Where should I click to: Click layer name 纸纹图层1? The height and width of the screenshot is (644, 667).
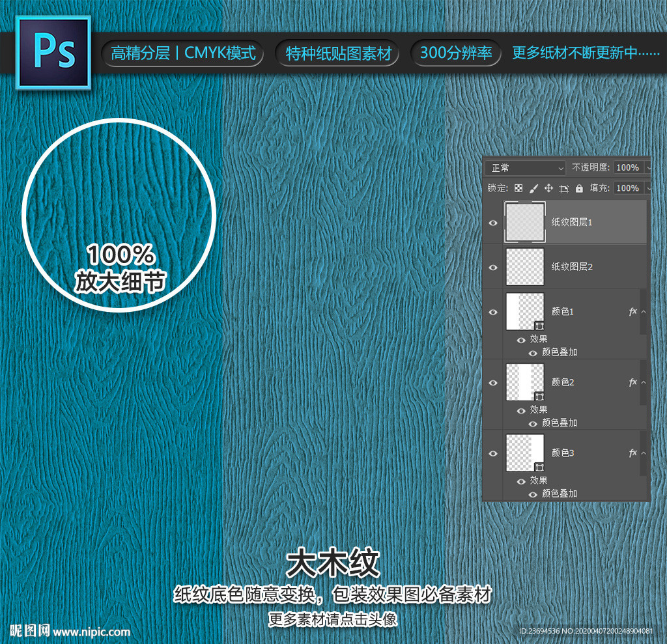[572, 222]
